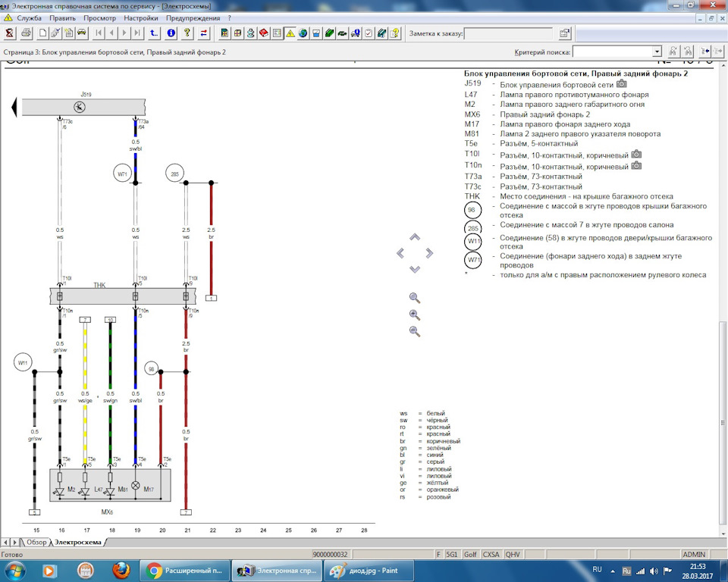Select the Электросхема tab
Screen dimensions: 728x582
coord(78,542)
